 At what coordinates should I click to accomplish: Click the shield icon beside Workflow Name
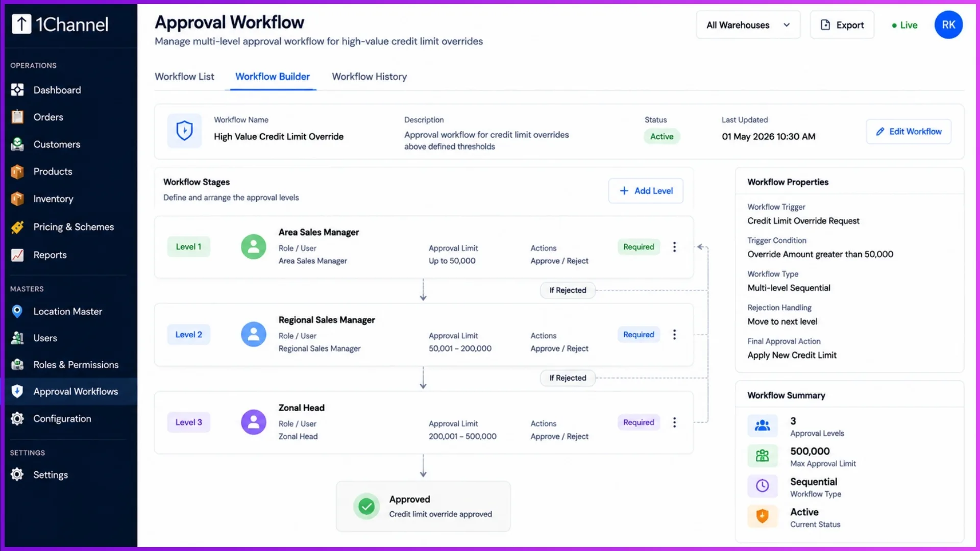[184, 131]
